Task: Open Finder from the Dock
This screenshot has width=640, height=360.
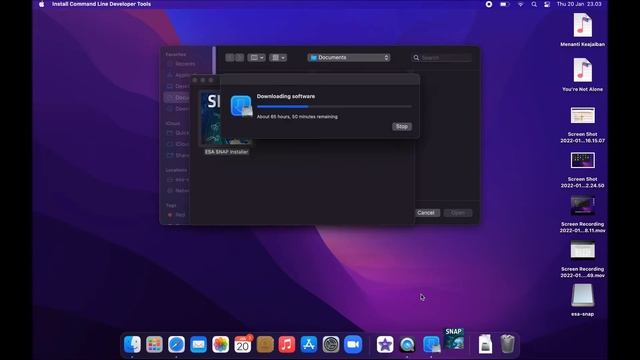Action: click(132, 344)
